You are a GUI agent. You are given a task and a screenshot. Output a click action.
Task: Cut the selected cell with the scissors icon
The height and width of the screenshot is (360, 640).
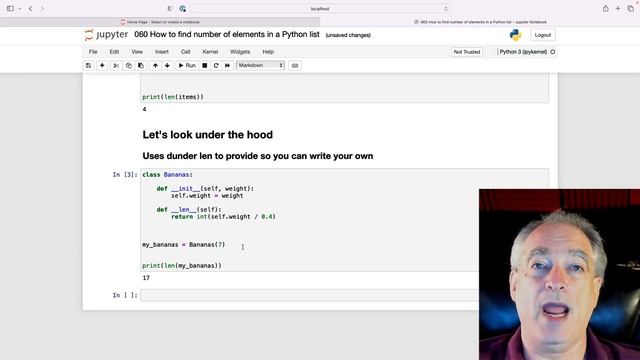[x=116, y=65]
